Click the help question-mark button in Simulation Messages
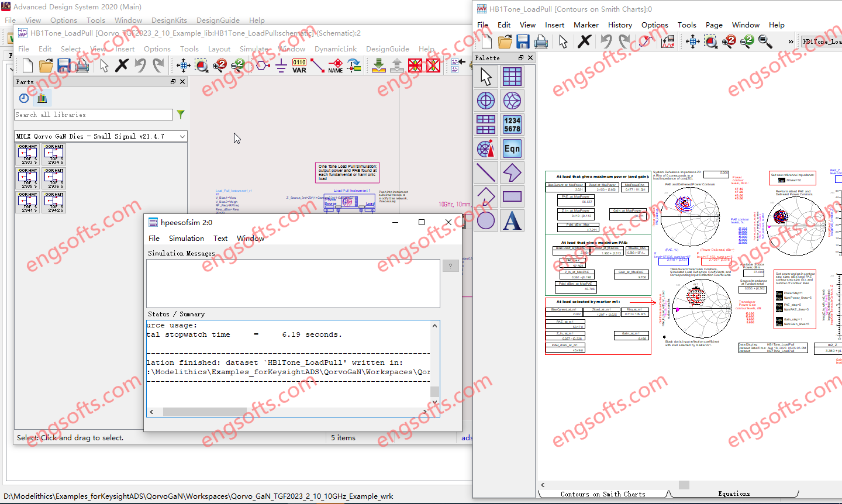Screen dimensions: 842x504 click(450, 266)
